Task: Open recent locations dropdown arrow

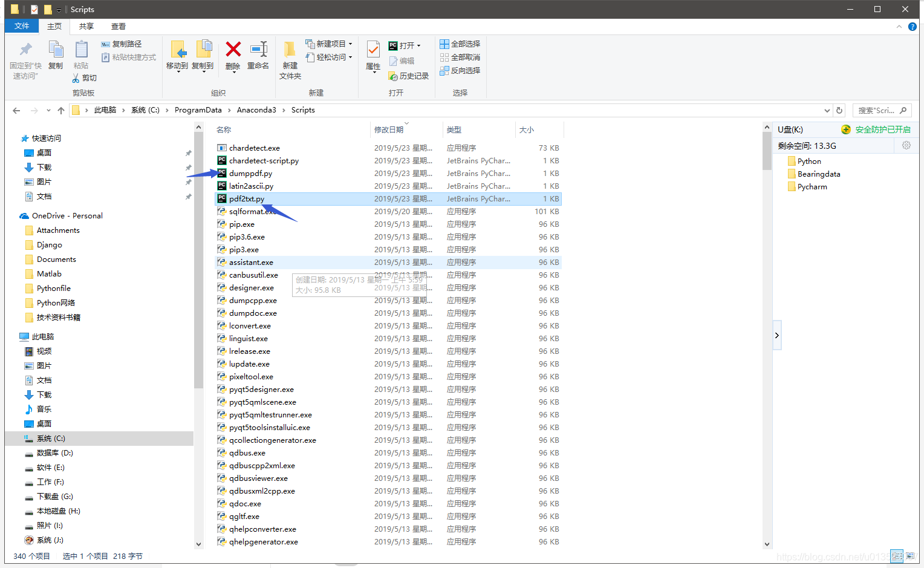Action: pos(48,111)
